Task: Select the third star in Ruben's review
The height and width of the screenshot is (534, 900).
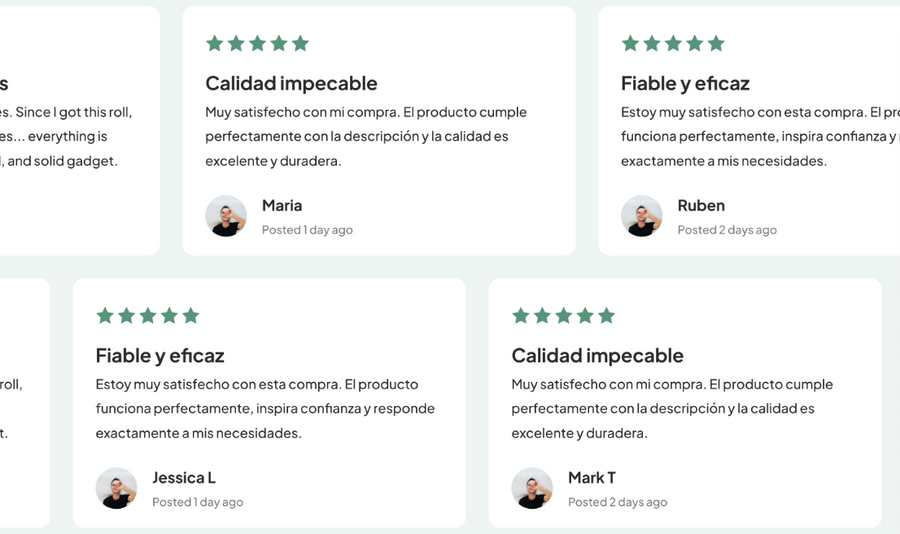Action: 673,43
